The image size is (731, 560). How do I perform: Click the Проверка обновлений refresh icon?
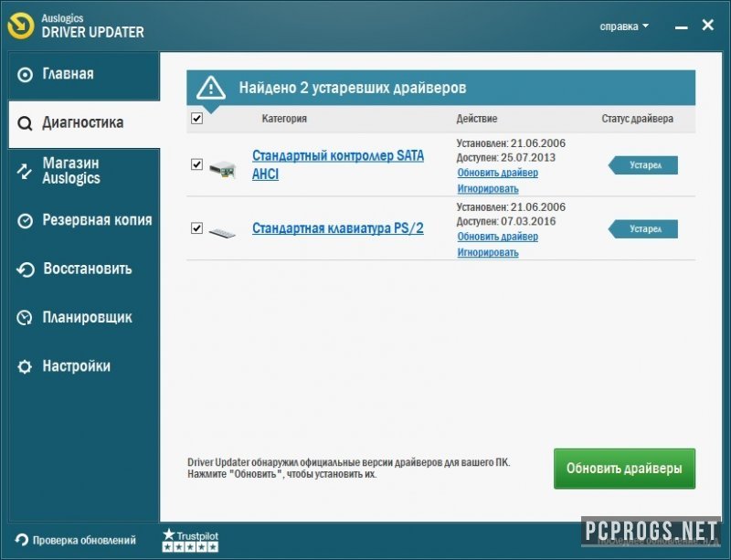click(21, 540)
